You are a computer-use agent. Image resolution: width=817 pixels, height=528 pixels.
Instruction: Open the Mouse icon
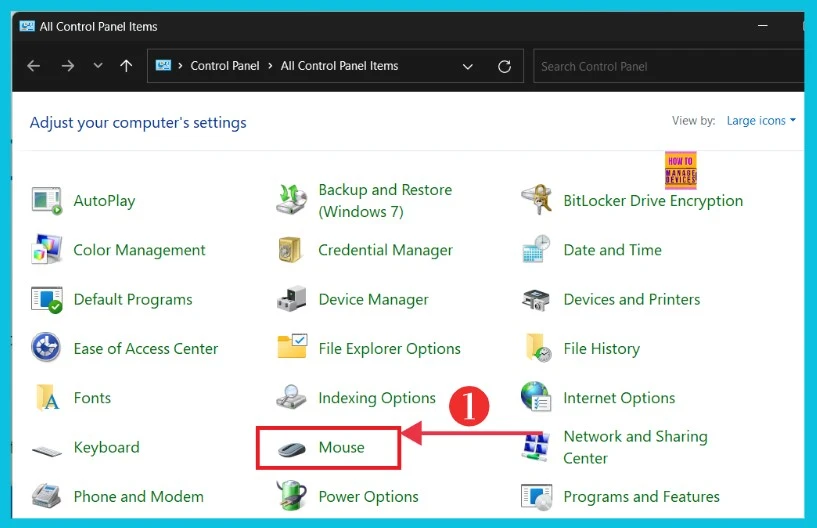pos(292,449)
